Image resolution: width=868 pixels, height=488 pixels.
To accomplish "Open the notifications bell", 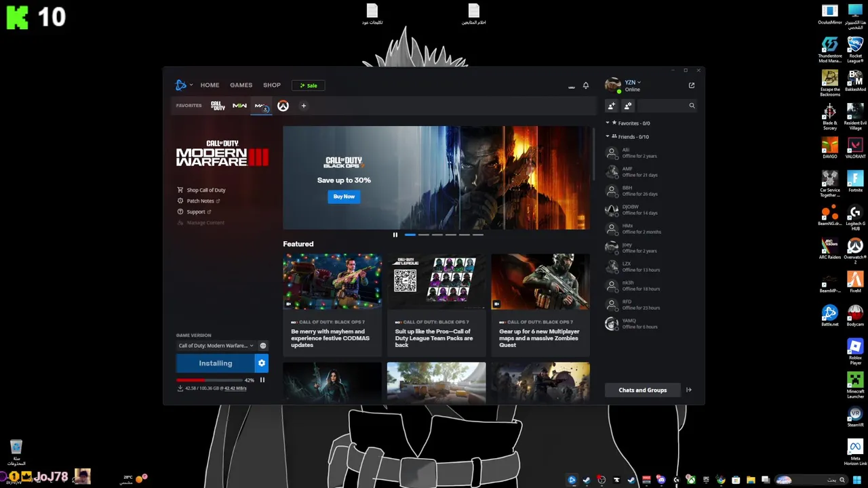I will (586, 85).
